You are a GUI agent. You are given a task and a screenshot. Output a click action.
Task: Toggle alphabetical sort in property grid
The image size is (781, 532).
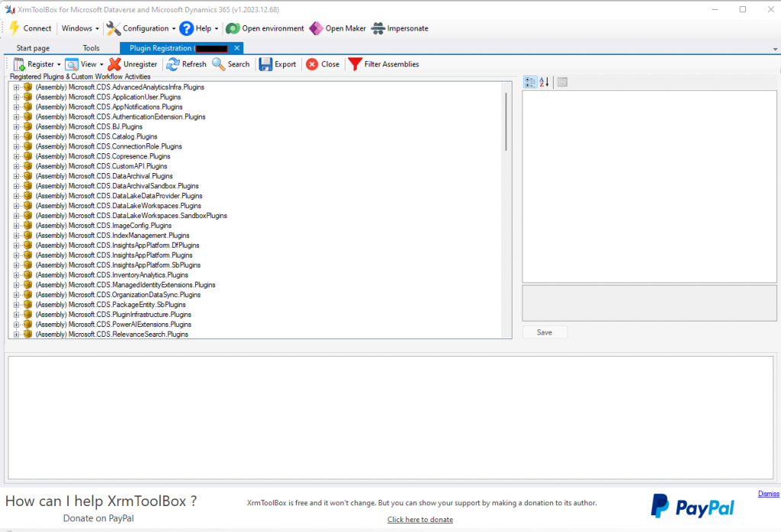544,82
